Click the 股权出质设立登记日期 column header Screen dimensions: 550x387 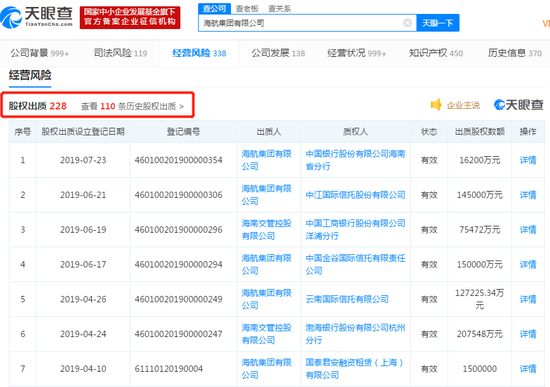[x=83, y=132]
